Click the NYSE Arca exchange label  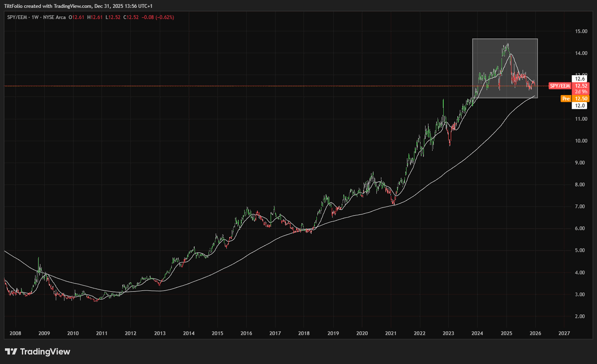(x=53, y=17)
